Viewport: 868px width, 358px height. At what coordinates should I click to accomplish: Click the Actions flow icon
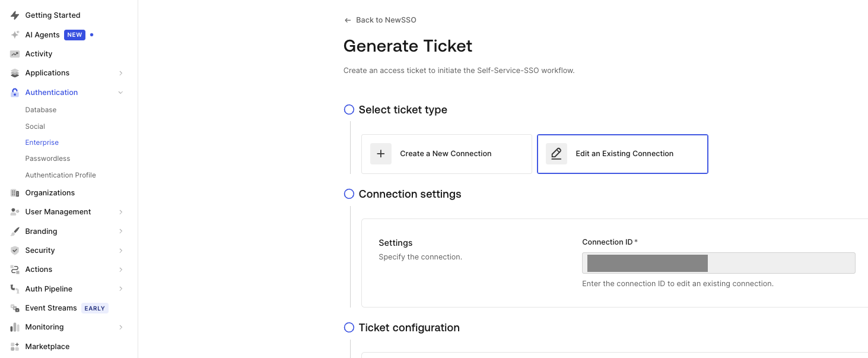(15, 270)
